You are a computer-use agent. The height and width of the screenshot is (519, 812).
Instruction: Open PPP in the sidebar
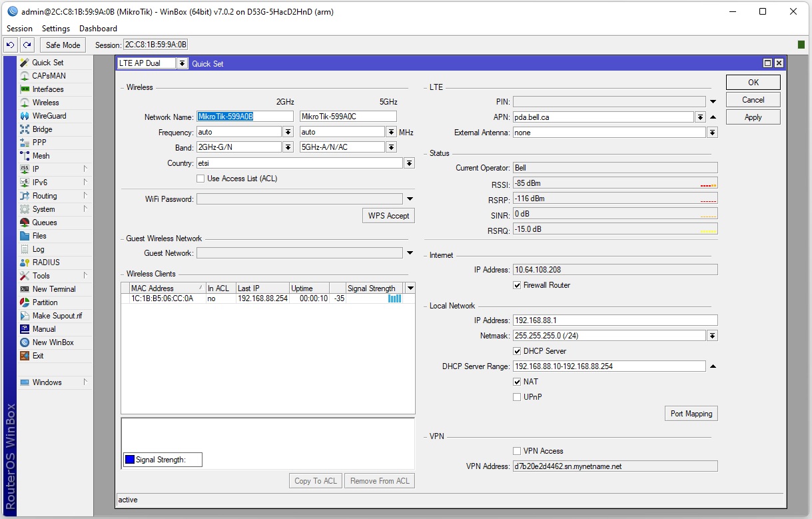(x=39, y=143)
